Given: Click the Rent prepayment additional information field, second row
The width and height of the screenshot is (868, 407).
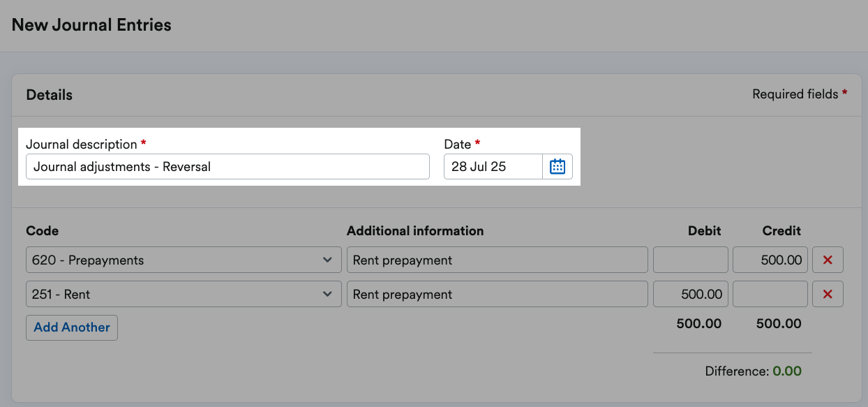Looking at the screenshot, I should 497,294.
